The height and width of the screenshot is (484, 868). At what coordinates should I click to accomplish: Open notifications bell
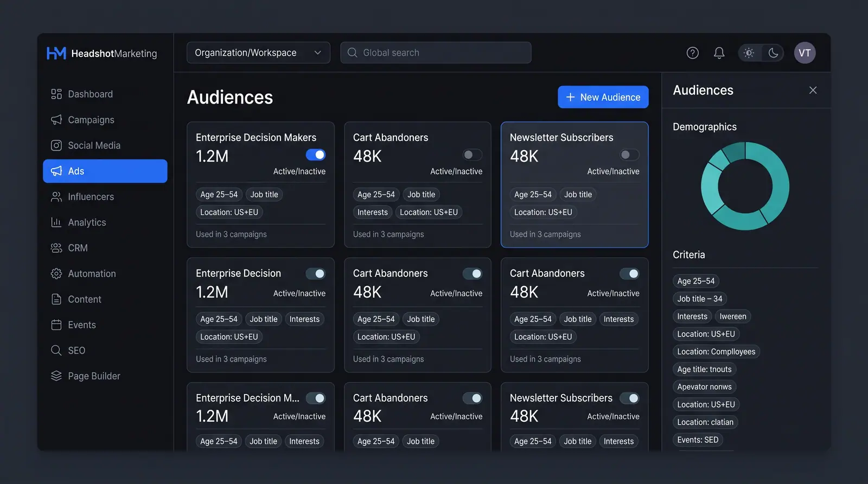719,53
